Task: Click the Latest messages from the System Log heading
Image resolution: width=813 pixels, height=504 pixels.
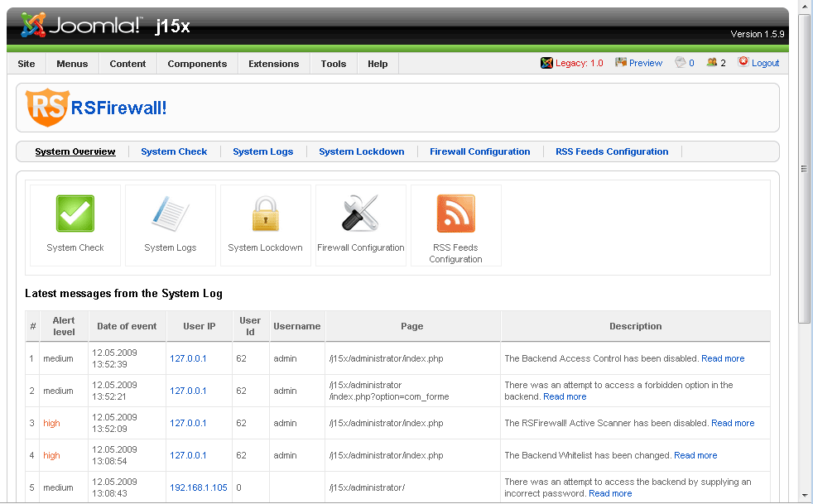Action: coord(124,294)
